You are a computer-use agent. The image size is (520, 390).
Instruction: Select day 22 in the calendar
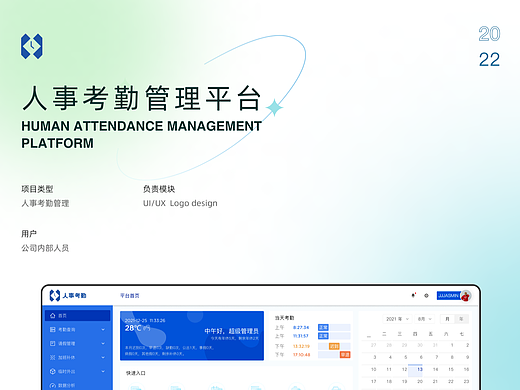(x=451, y=381)
